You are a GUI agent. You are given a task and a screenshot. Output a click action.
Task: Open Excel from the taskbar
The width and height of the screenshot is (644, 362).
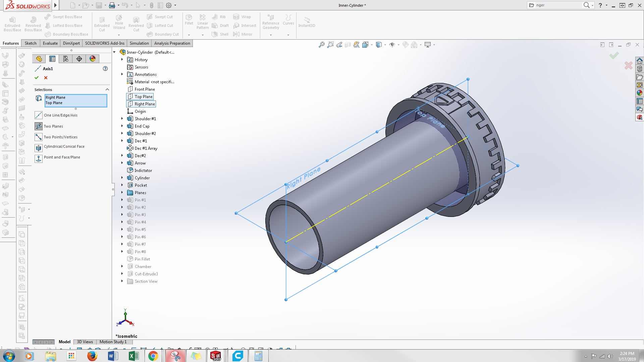tap(133, 356)
